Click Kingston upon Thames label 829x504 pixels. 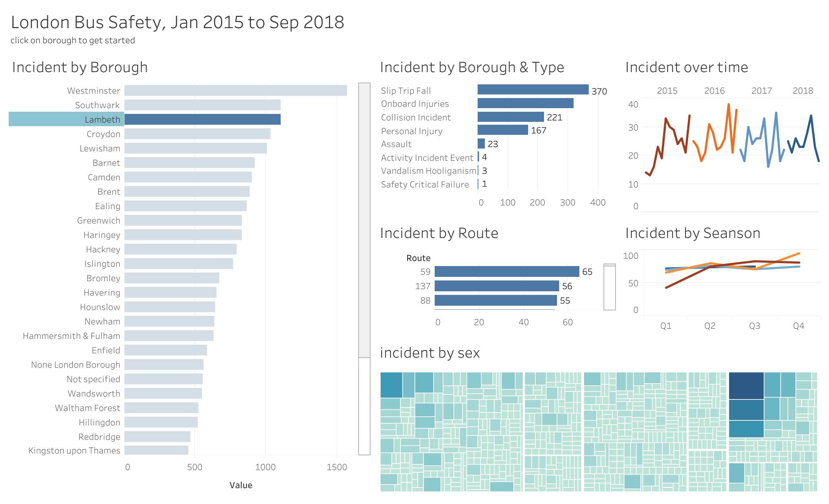[x=74, y=451]
